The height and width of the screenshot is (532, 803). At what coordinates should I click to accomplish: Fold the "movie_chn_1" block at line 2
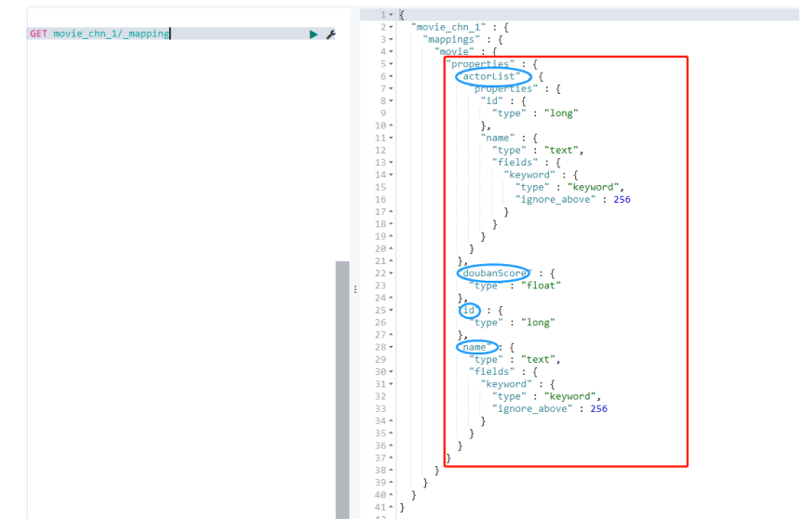click(391, 27)
